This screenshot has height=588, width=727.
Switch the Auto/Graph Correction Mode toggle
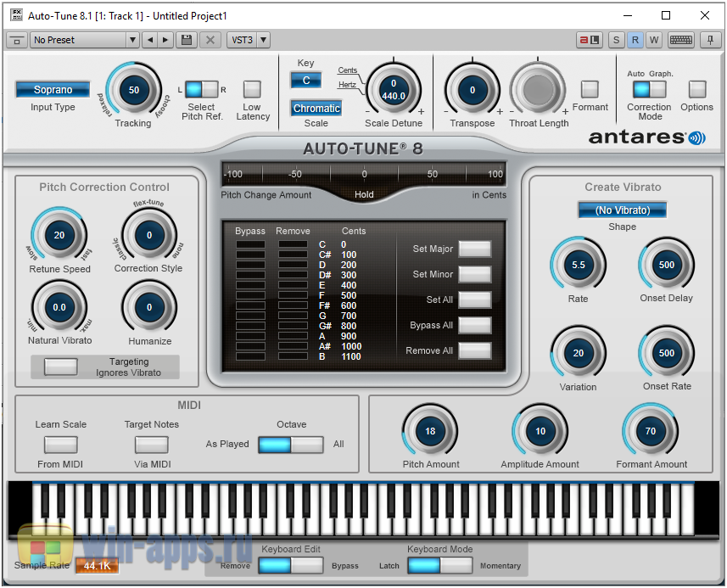[650, 89]
